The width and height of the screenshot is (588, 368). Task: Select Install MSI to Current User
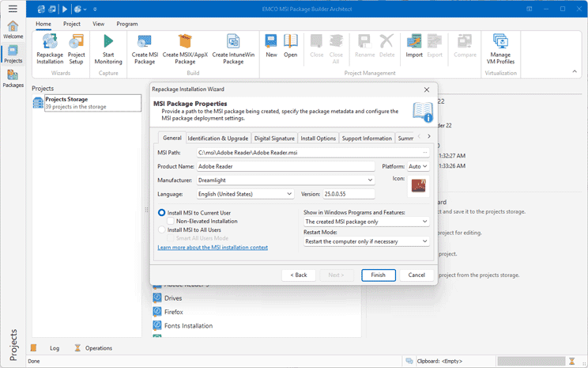[x=163, y=213]
